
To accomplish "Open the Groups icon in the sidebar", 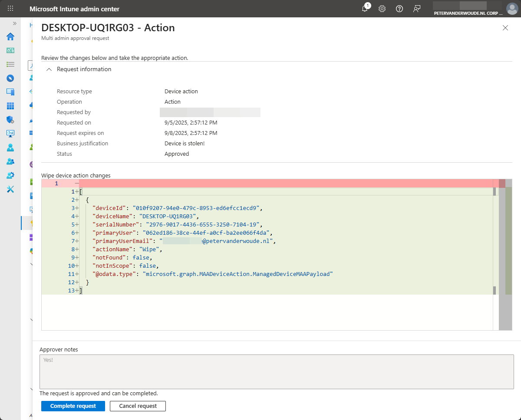I will tap(10, 161).
